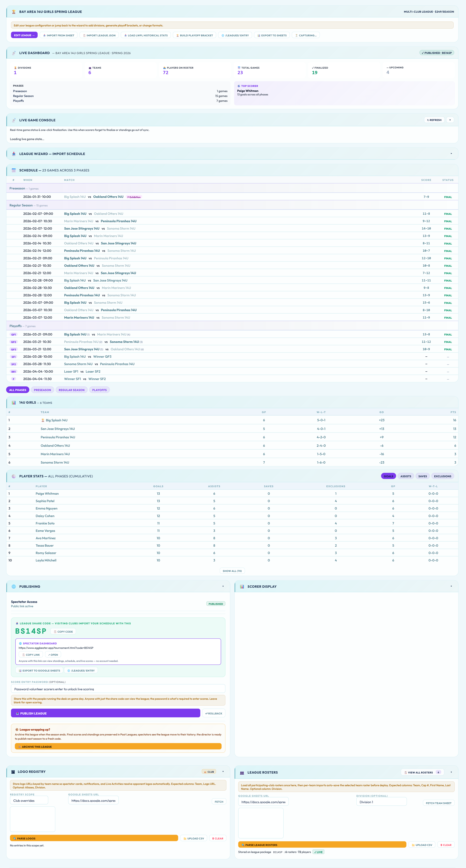The image size is (466, 868).
Task: Click Export To Sheets in top toolbar
Action: 272,35
